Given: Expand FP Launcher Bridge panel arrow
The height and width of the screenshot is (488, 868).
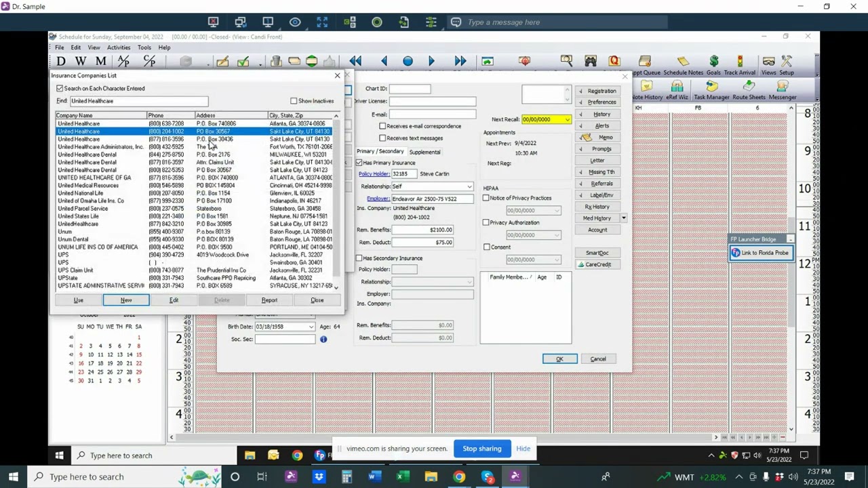Looking at the screenshot, I should point(790,239).
